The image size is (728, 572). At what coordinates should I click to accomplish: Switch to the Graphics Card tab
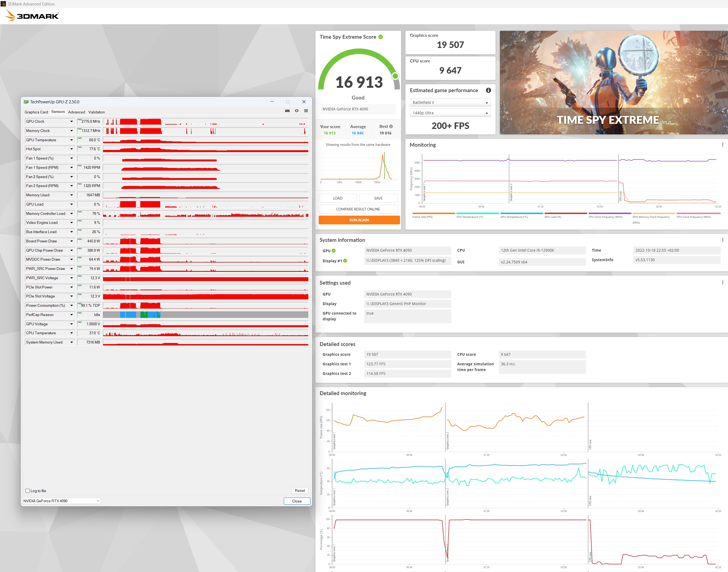pyautogui.click(x=36, y=112)
